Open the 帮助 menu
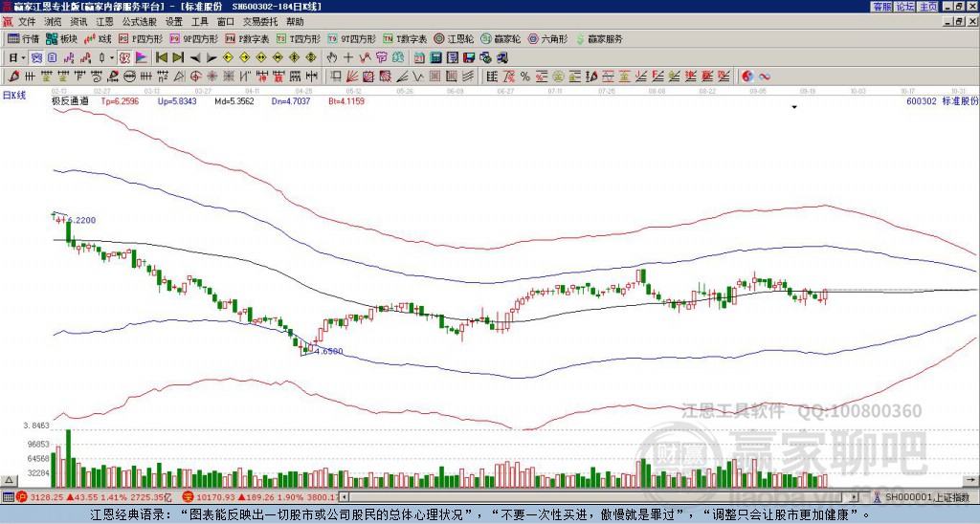Viewport: 980px width, 524px height. coord(295,22)
